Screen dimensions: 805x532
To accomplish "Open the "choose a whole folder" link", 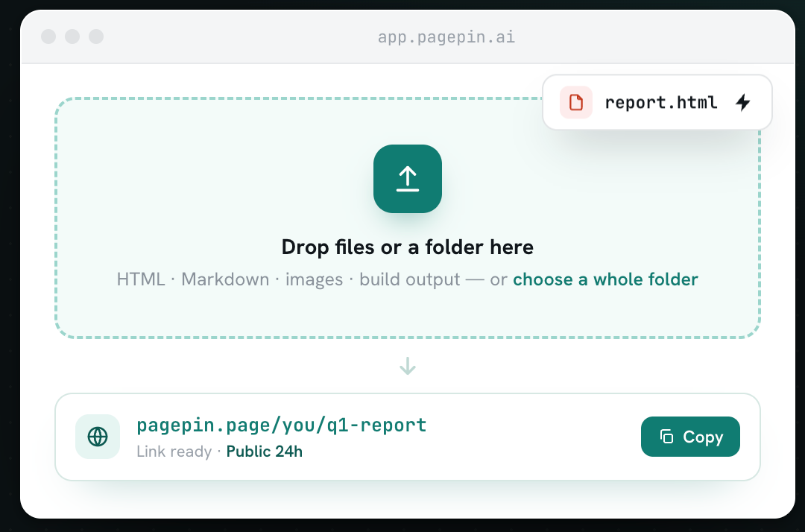I will pyautogui.click(x=605, y=279).
